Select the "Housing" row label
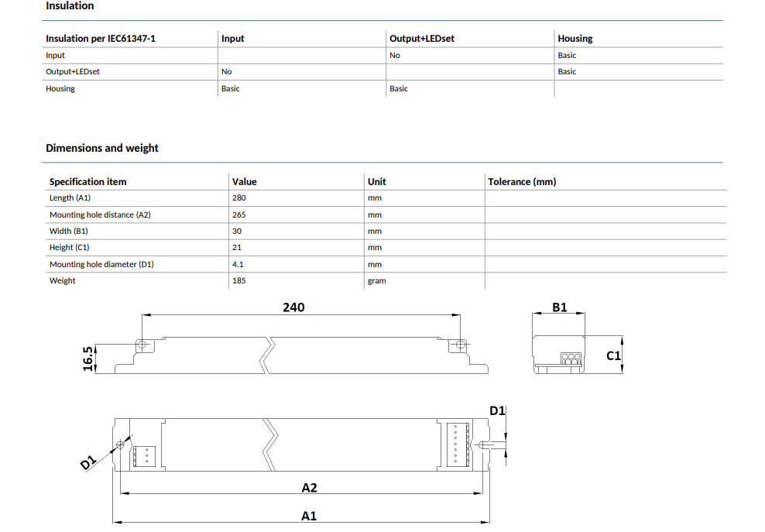 point(60,89)
